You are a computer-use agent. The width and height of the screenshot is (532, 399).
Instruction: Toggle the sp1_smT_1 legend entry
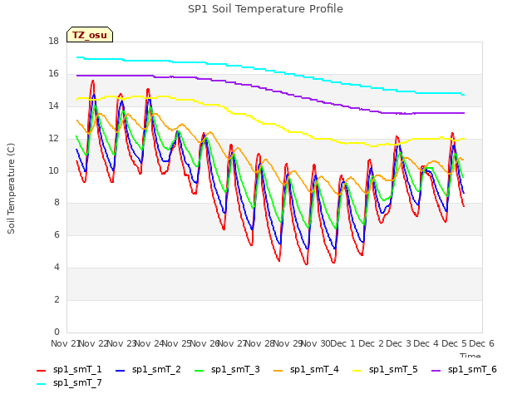pos(69,370)
